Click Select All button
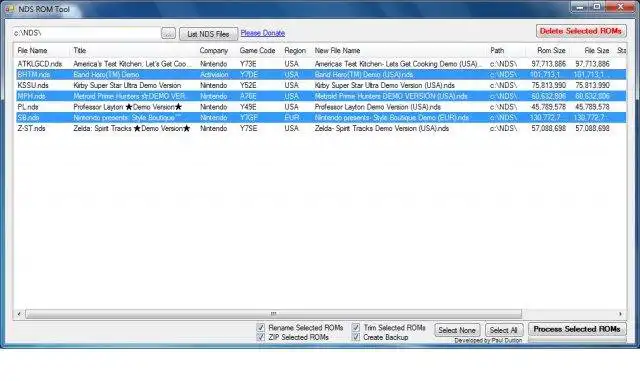 [504, 330]
